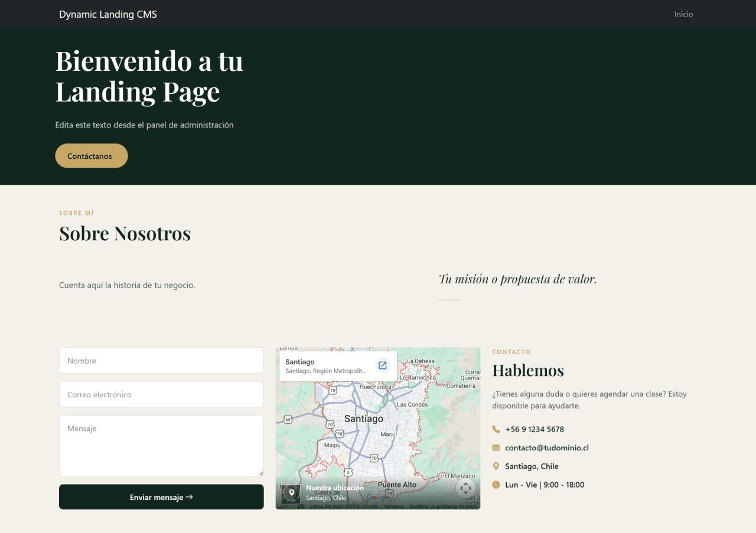Click the CONTACTO section label
Image resolution: width=756 pixels, height=533 pixels.
(511, 352)
